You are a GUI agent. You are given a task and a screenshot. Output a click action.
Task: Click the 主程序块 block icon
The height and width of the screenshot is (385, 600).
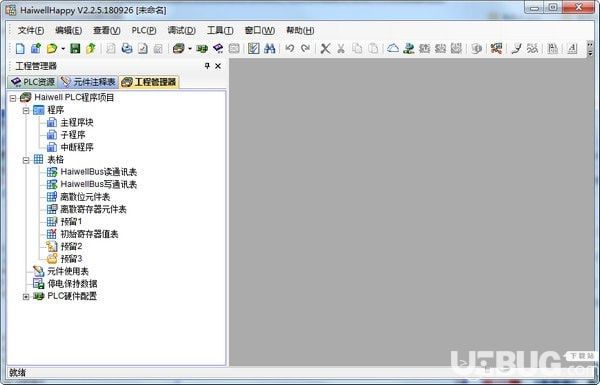52,122
